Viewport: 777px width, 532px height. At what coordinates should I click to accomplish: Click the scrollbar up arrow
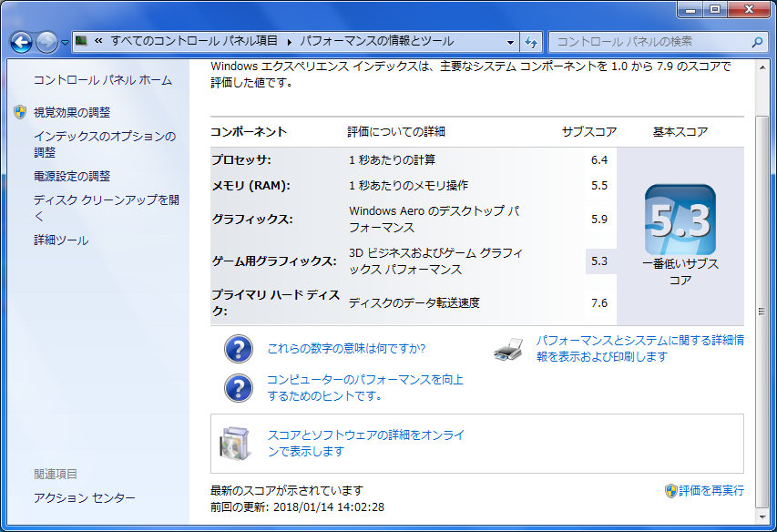pos(762,66)
